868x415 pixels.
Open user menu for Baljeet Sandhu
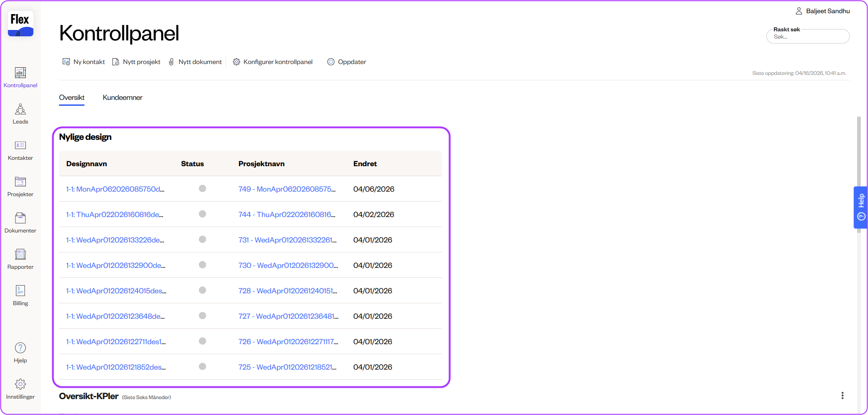[x=823, y=11]
